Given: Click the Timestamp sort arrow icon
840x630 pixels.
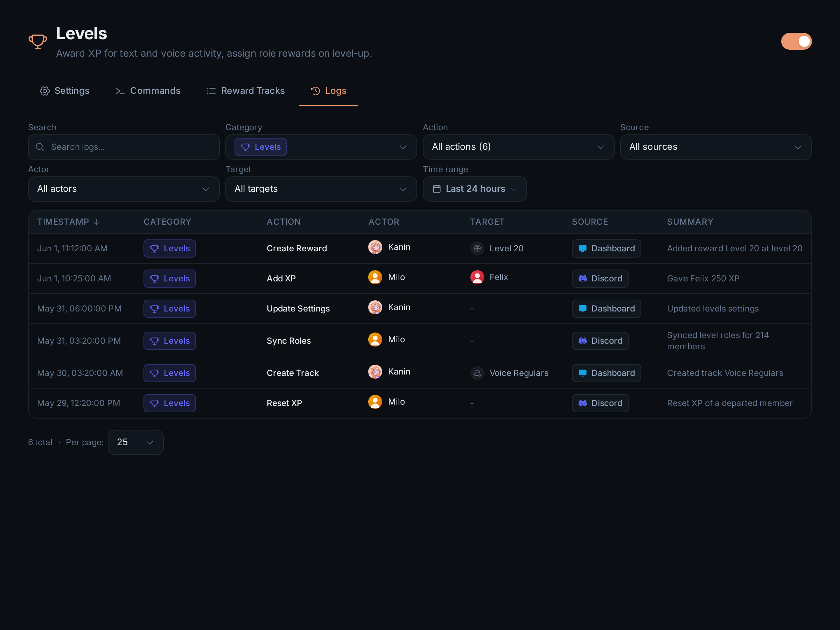Looking at the screenshot, I should [97, 222].
